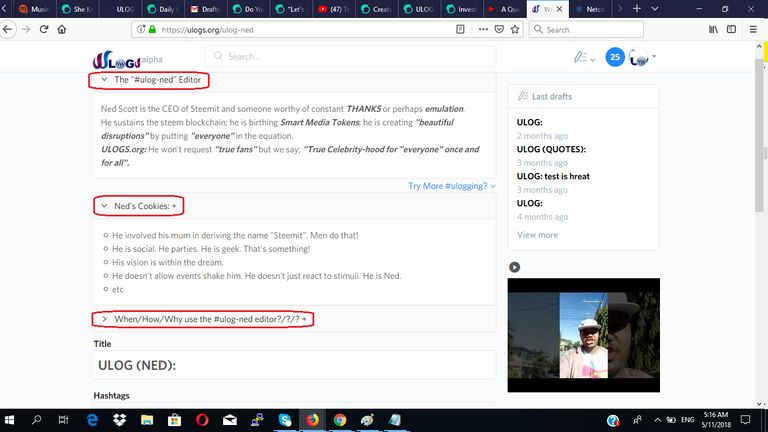This screenshot has width=768, height=432.
Task: Go to browser home page icon
Action: pos(62,29)
